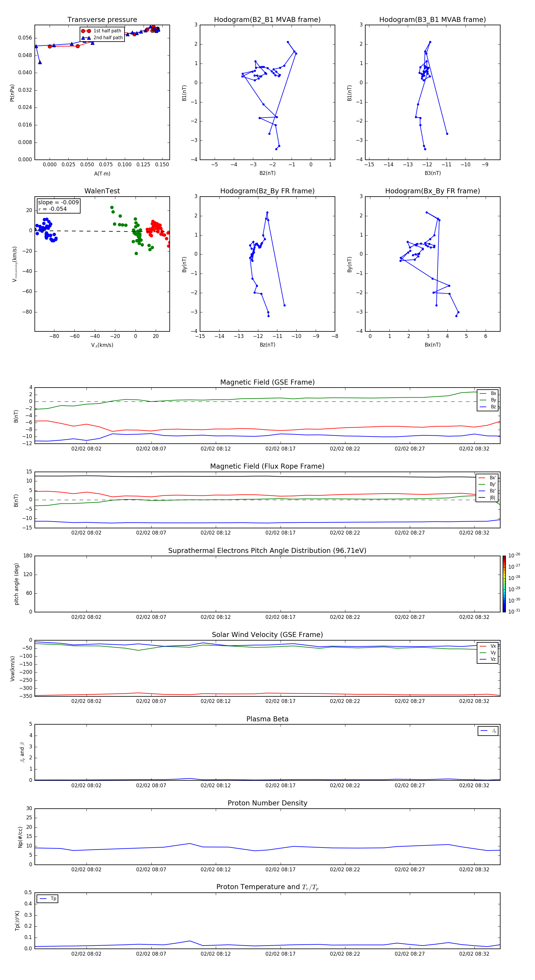Click the "Hodogram(B3_B1 MVAB frame)" title
The height and width of the screenshot is (980, 535).
432,19
